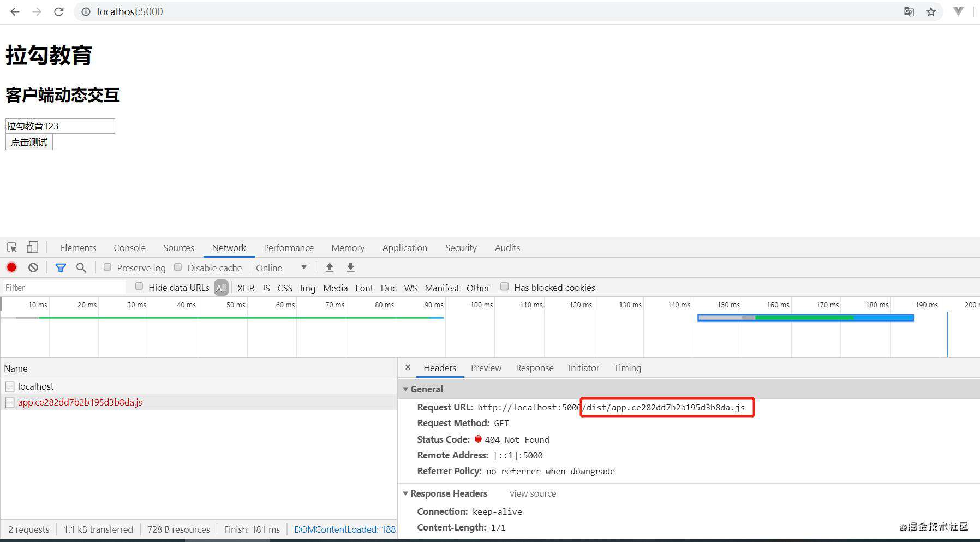Open the Vue devtools extension icon

click(x=958, y=11)
